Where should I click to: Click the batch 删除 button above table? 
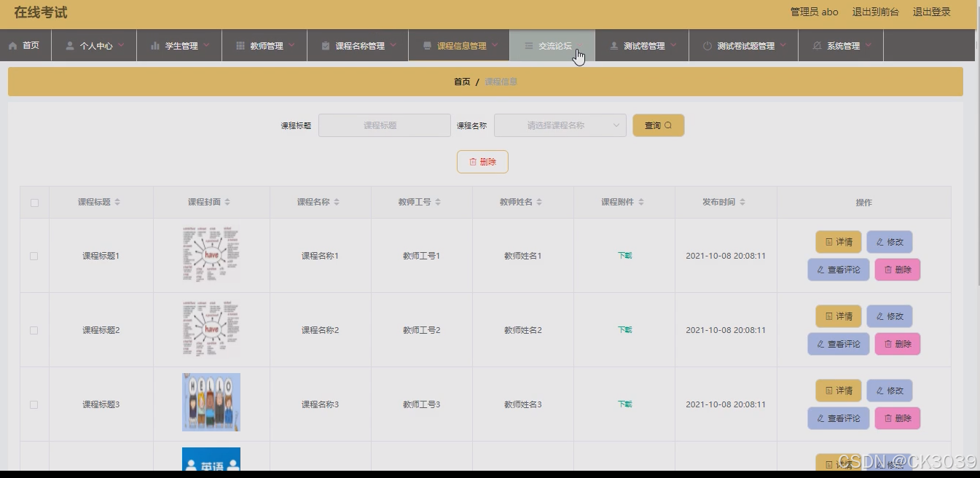pyautogui.click(x=482, y=162)
